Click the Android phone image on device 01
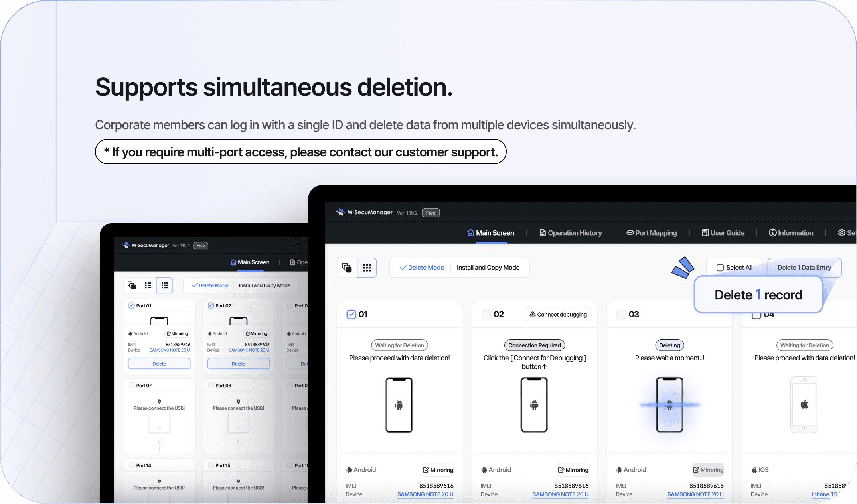 coord(399,405)
